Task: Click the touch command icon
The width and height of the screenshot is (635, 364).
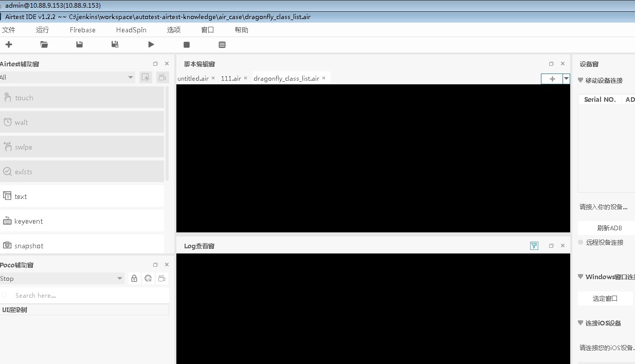Action: [7, 98]
